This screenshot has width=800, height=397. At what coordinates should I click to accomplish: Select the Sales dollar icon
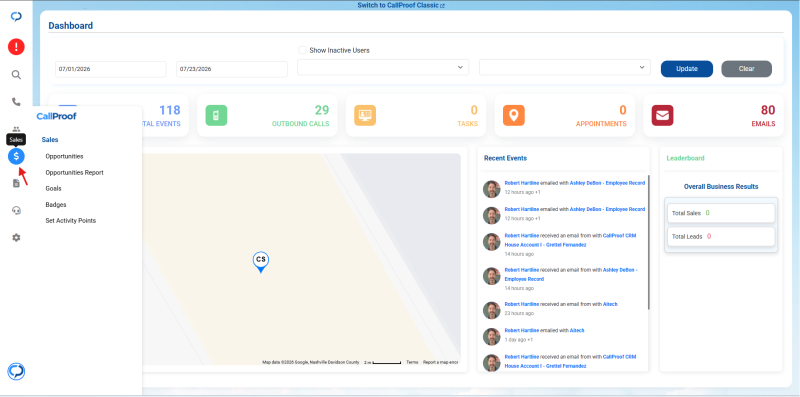tap(16, 156)
